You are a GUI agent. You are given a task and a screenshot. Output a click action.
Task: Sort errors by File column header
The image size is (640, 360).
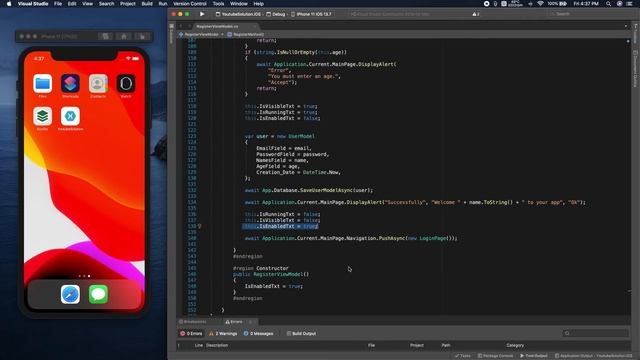tap(371, 345)
